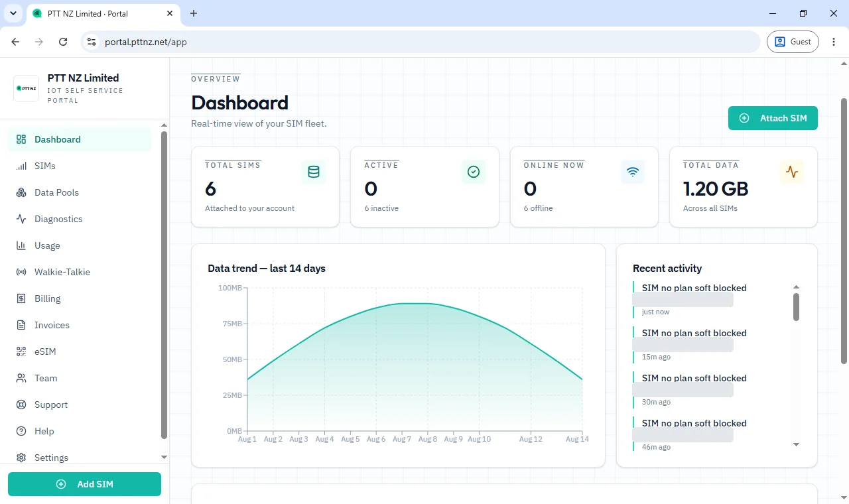Click the Settings gear icon

[21, 458]
